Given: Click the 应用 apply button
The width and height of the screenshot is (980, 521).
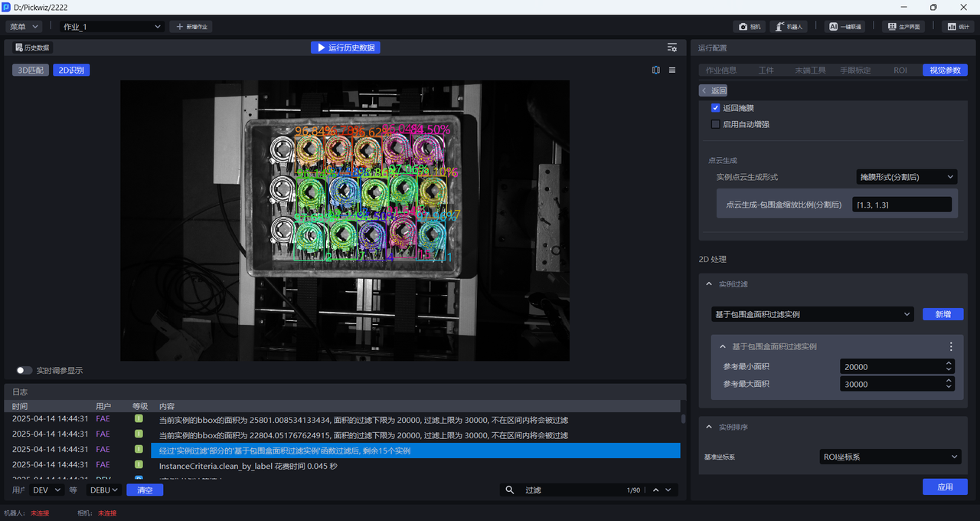Looking at the screenshot, I should point(944,487).
